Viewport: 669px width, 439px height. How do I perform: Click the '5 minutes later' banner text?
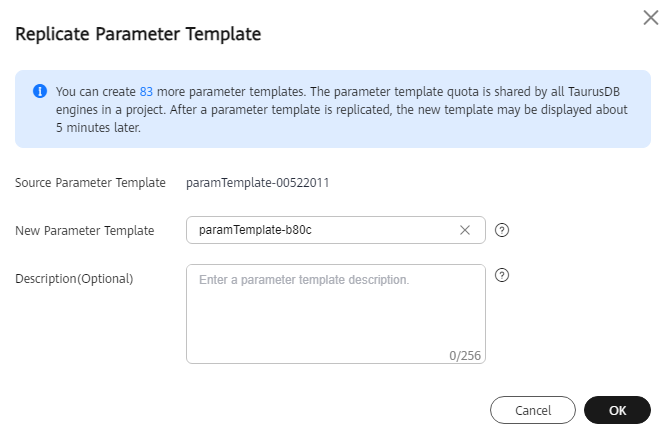[x=98, y=128]
